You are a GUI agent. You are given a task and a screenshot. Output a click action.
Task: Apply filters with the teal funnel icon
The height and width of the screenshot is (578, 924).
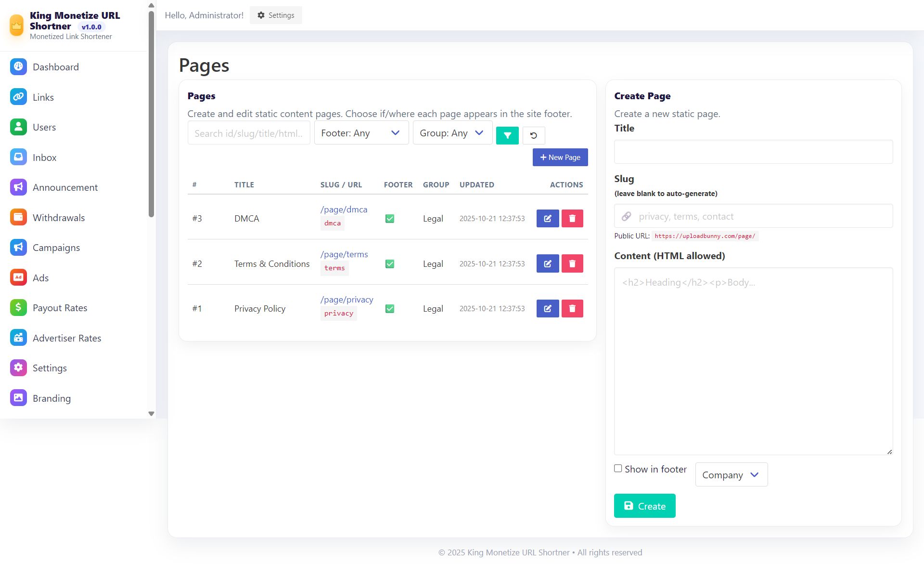tap(507, 136)
